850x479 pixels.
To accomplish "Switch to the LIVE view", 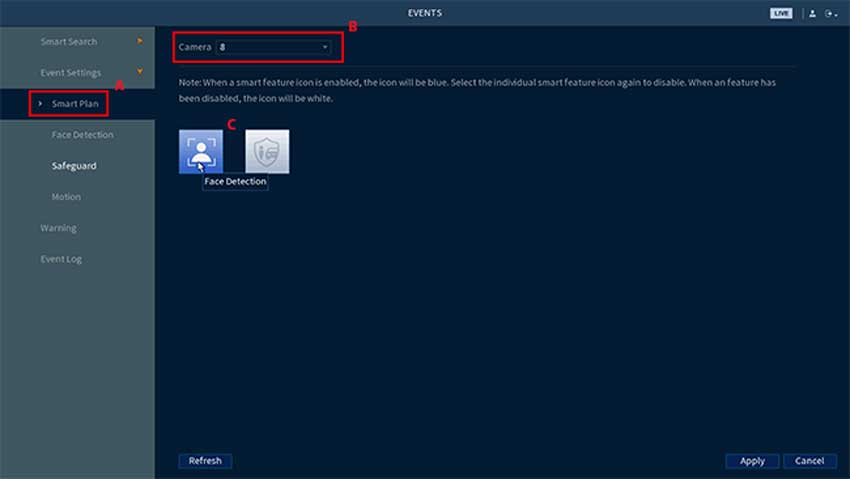I will click(781, 13).
